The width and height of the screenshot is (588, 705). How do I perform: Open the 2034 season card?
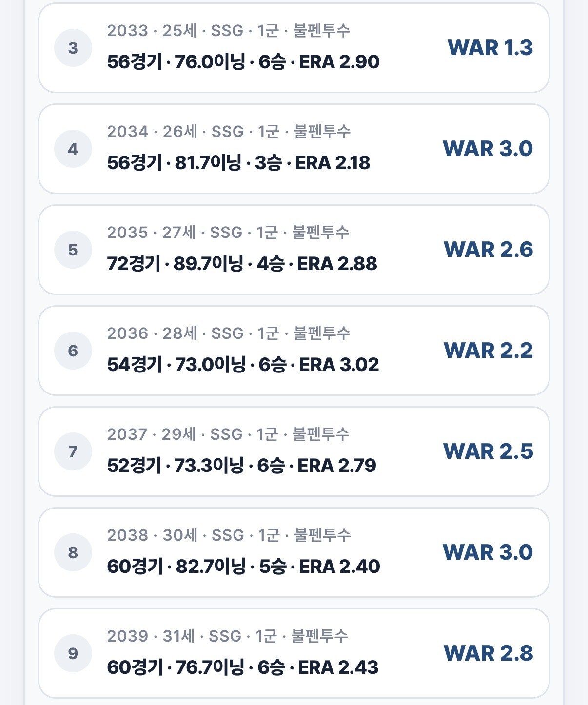294,149
